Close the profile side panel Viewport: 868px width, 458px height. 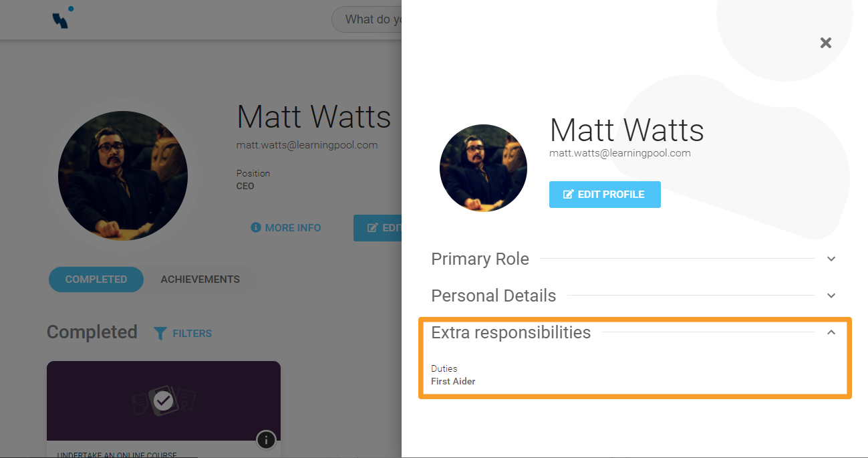(x=826, y=43)
